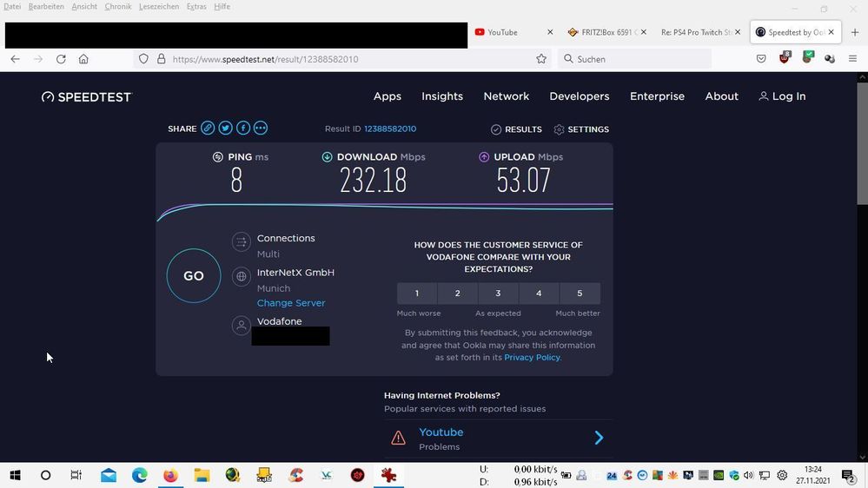Open the notification center icon

coord(849,475)
